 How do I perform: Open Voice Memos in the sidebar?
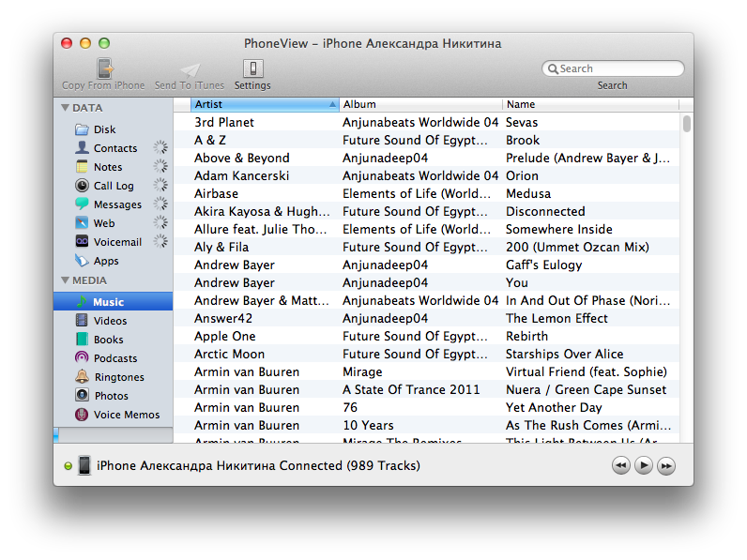[126, 415]
